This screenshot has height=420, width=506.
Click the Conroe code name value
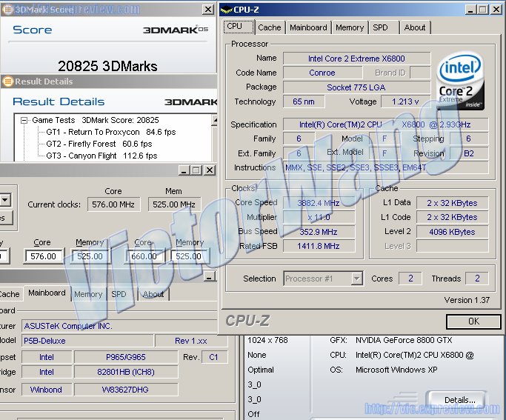click(322, 73)
